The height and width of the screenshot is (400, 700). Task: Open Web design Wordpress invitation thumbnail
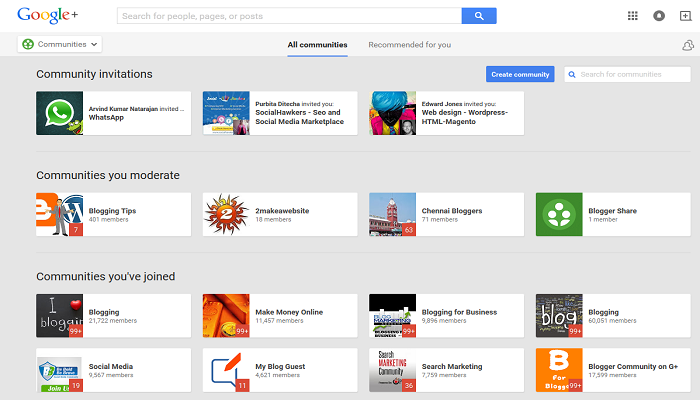[392, 113]
